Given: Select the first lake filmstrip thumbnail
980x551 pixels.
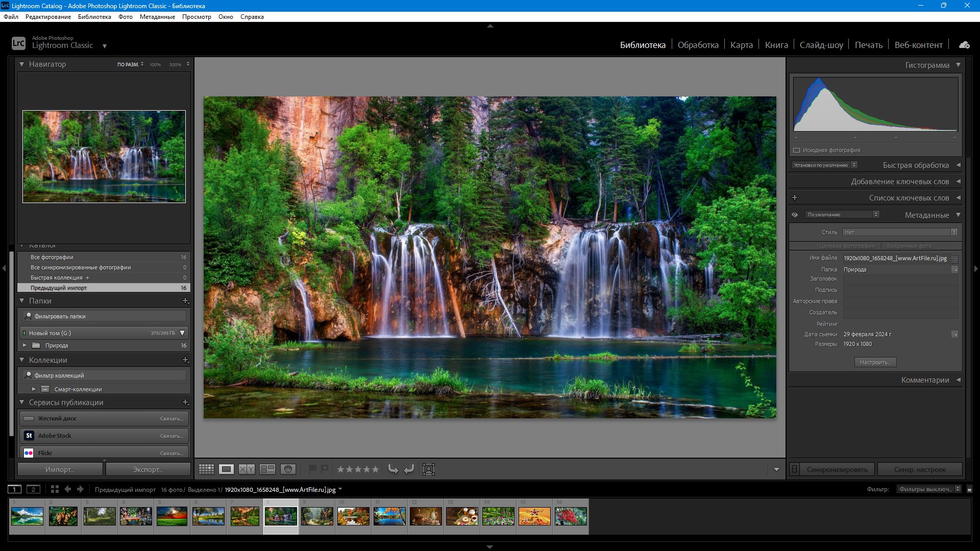Looking at the screenshot, I should click(28, 516).
